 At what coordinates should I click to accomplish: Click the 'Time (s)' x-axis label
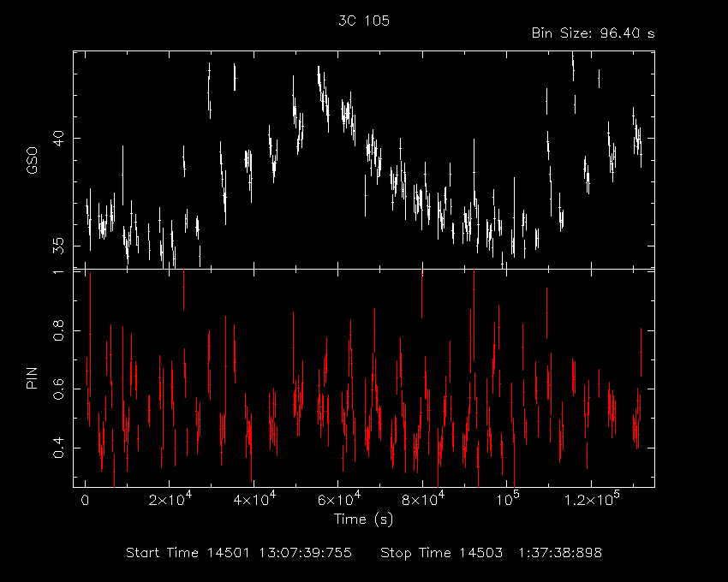[363, 519]
